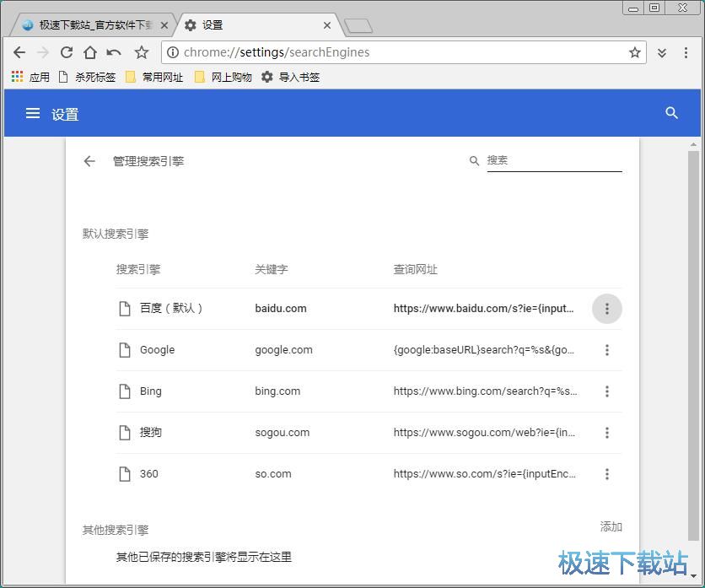
Task: Click the browser back arrow button
Action: click(x=19, y=52)
